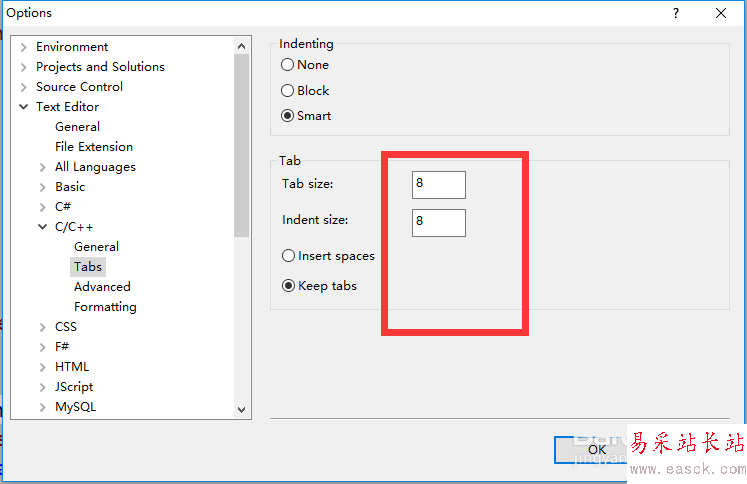The height and width of the screenshot is (484, 747).
Task: Open File Extension settings
Action: tap(94, 147)
